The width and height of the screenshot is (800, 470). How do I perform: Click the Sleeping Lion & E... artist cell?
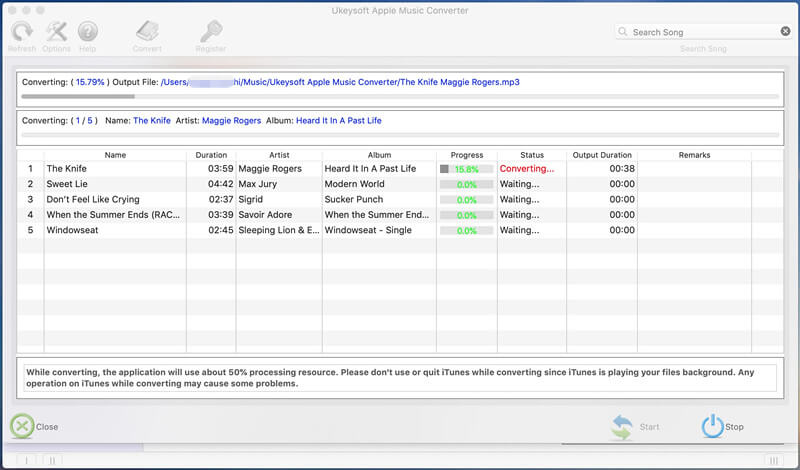(x=279, y=230)
